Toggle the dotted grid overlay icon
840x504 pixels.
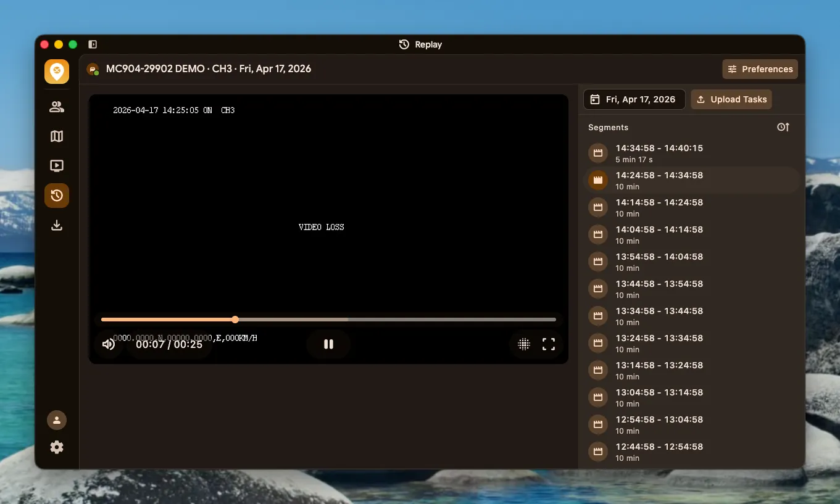[524, 344]
